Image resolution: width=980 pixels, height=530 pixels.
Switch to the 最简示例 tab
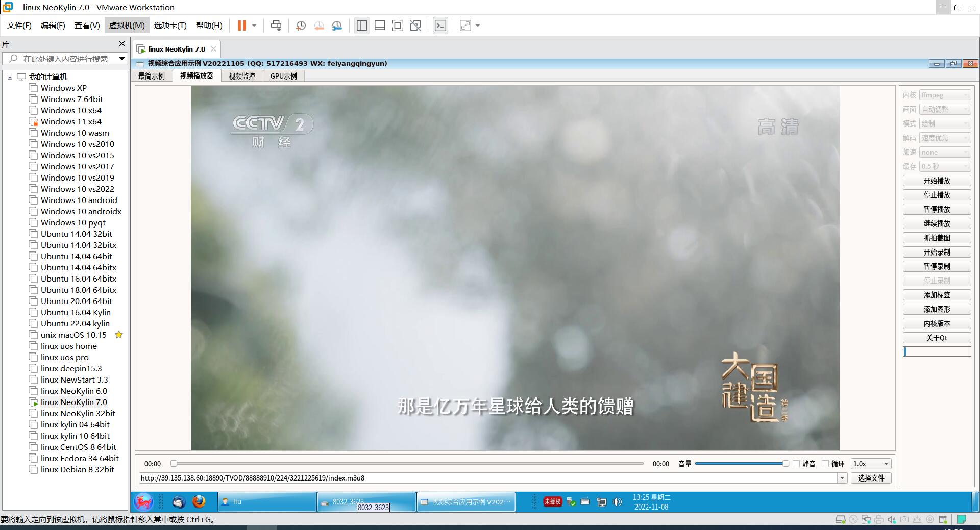[152, 76]
